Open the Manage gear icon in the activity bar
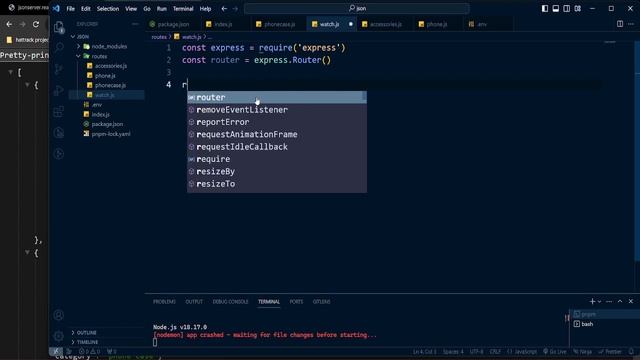The width and height of the screenshot is (640, 360). (x=59, y=336)
